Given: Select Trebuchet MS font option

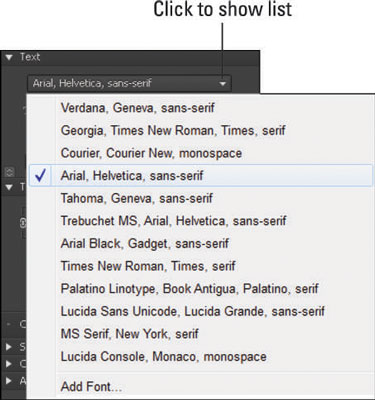Looking at the screenshot, I should 173,221.
